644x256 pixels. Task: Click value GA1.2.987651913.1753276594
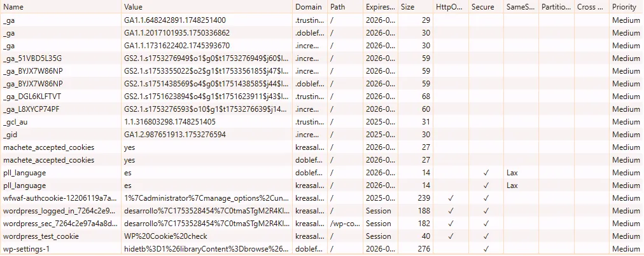tap(174, 135)
